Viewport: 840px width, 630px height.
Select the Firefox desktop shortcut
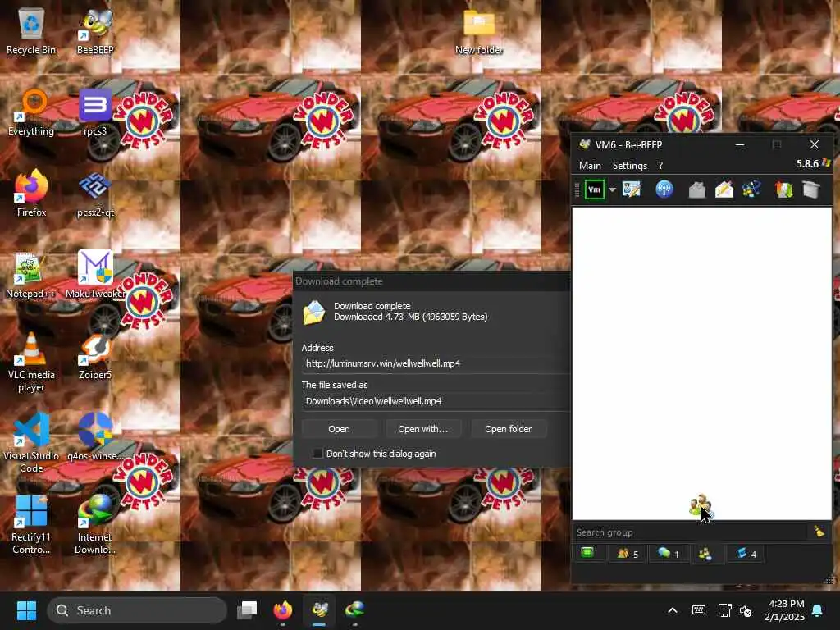click(31, 194)
